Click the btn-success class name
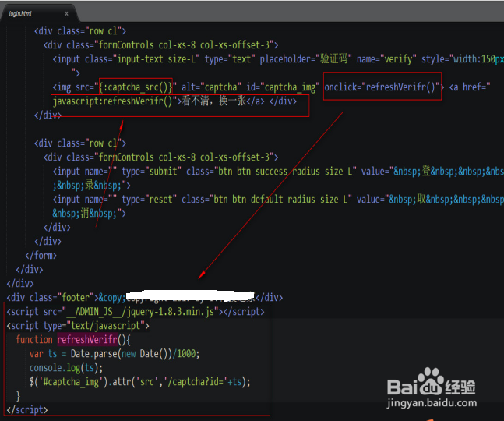Screen dimensions: 504x421 [262, 171]
